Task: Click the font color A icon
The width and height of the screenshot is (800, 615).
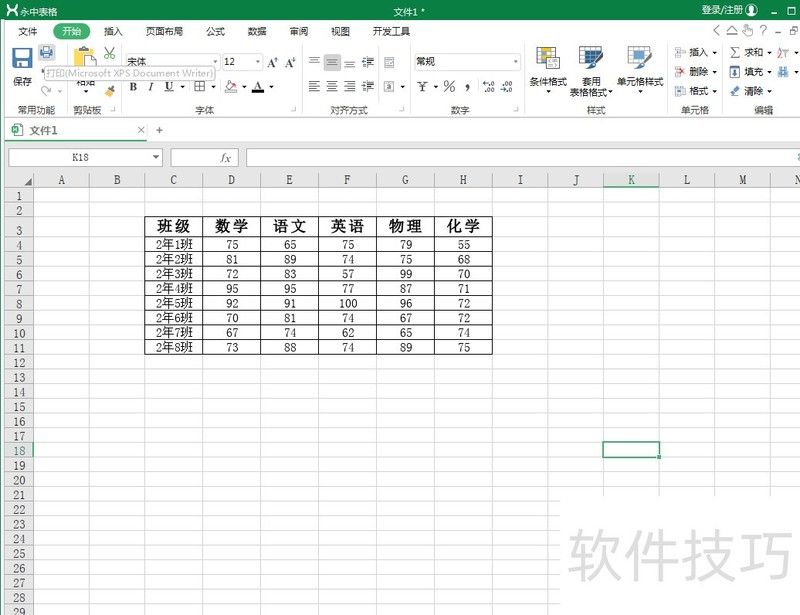Action: click(258, 87)
